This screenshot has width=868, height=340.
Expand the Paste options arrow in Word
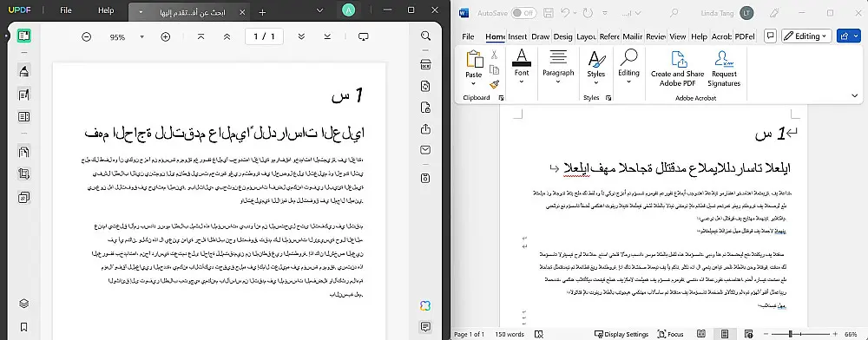pyautogui.click(x=474, y=83)
